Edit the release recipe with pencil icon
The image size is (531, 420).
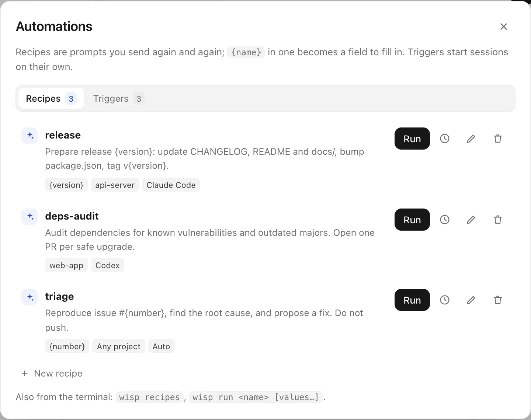click(x=471, y=139)
